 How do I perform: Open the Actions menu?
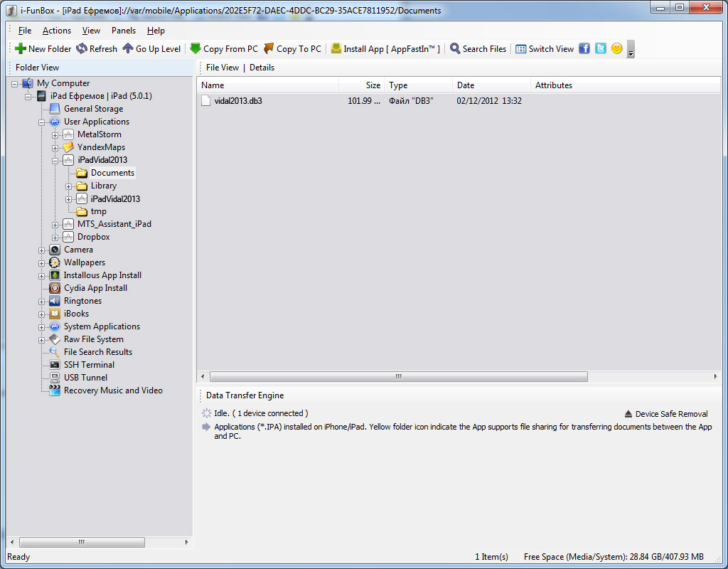click(x=57, y=31)
